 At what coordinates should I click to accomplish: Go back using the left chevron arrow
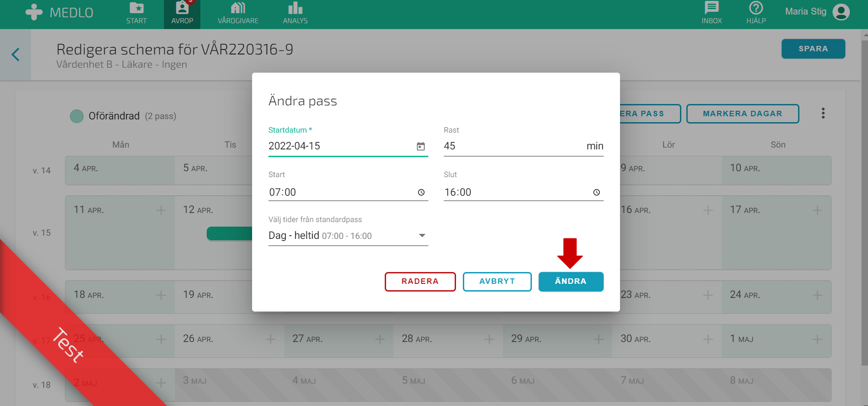click(x=15, y=54)
